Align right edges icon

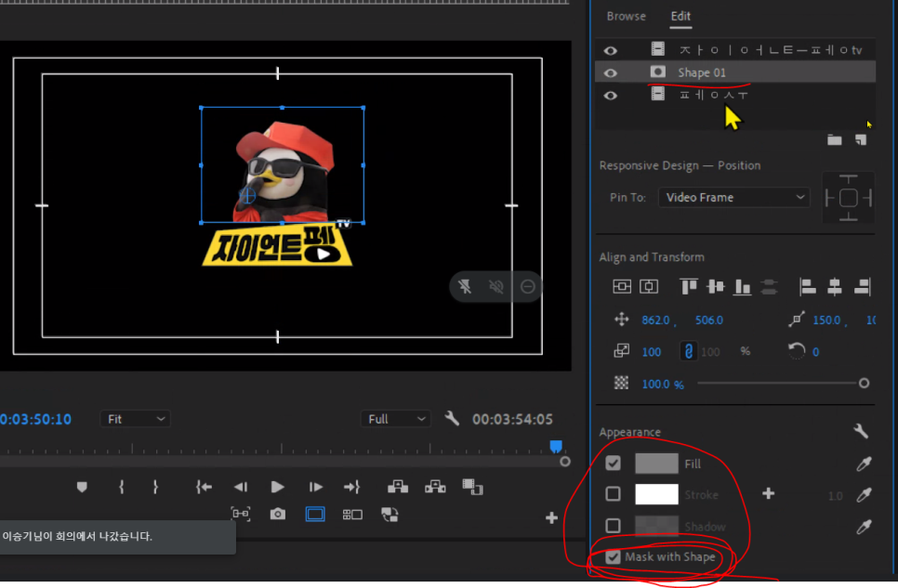pyautogui.click(x=862, y=286)
